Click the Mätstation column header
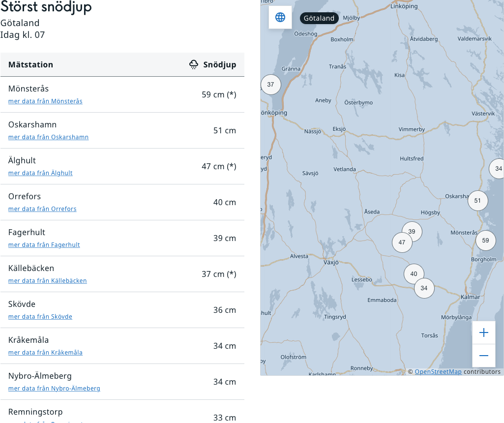Viewport: 504px width, 423px height. point(30,65)
